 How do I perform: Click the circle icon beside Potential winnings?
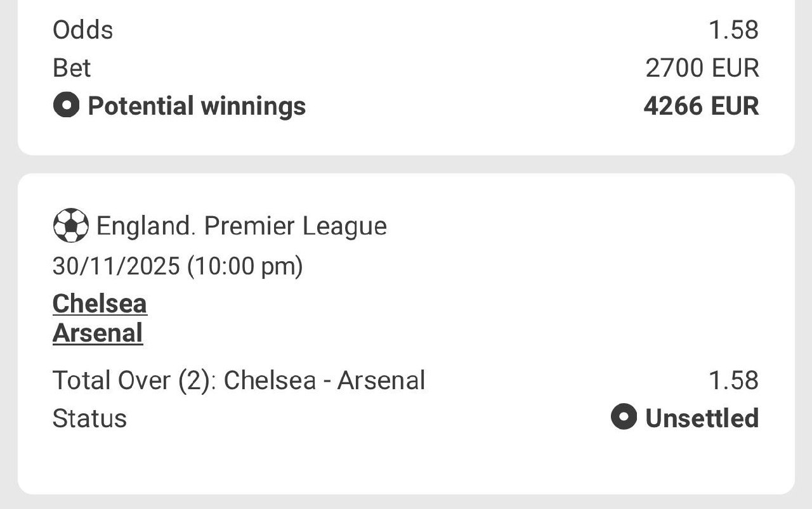[x=66, y=105]
